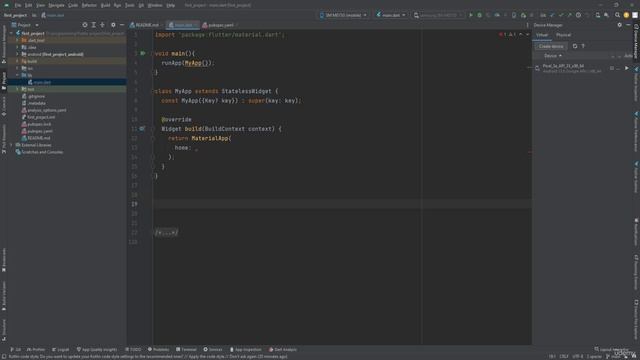Open the Navigate menu
Viewport: 640px width, 360px height.
click(56, 5)
